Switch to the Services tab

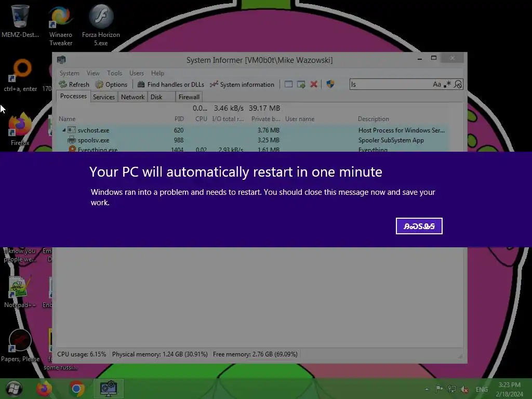(x=104, y=97)
